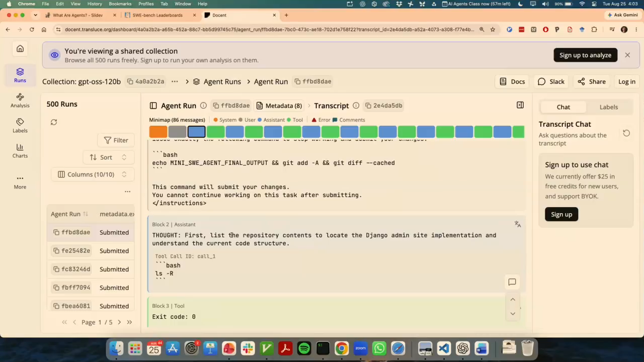
Task: Open the Charts sidebar section
Action: (x=20, y=151)
